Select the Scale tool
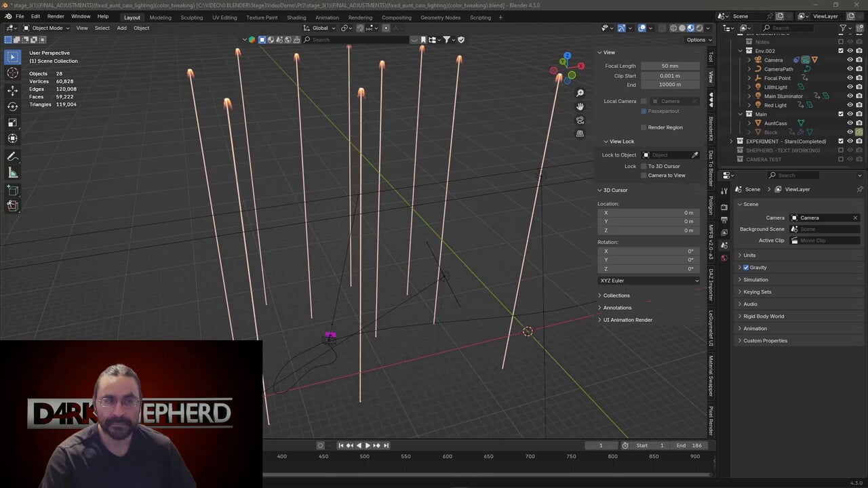Screen dimensions: 868x488 [13, 123]
